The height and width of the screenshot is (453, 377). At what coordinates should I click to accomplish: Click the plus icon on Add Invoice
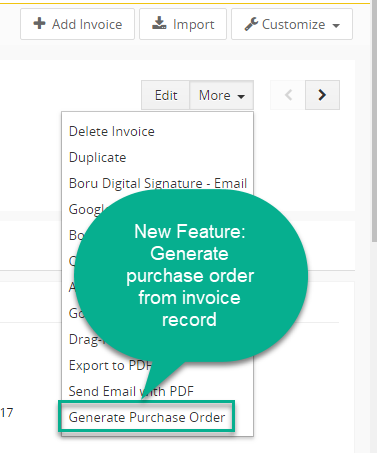click(39, 23)
